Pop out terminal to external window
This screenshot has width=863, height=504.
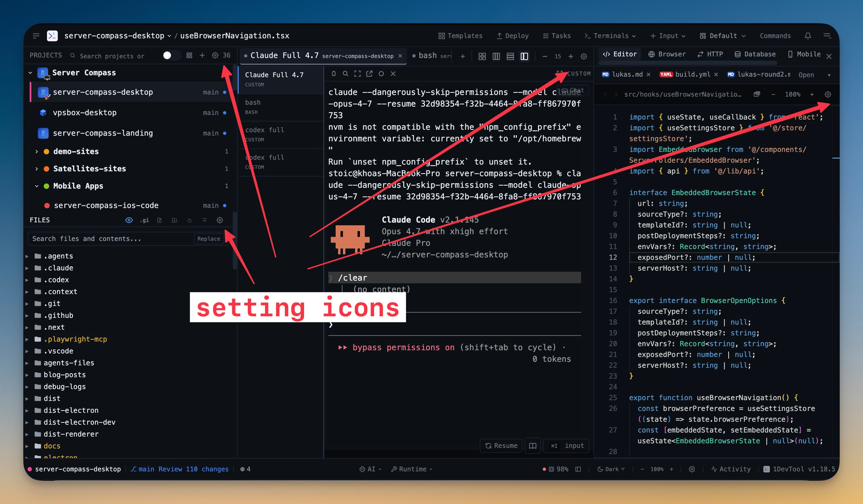click(369, 74)
